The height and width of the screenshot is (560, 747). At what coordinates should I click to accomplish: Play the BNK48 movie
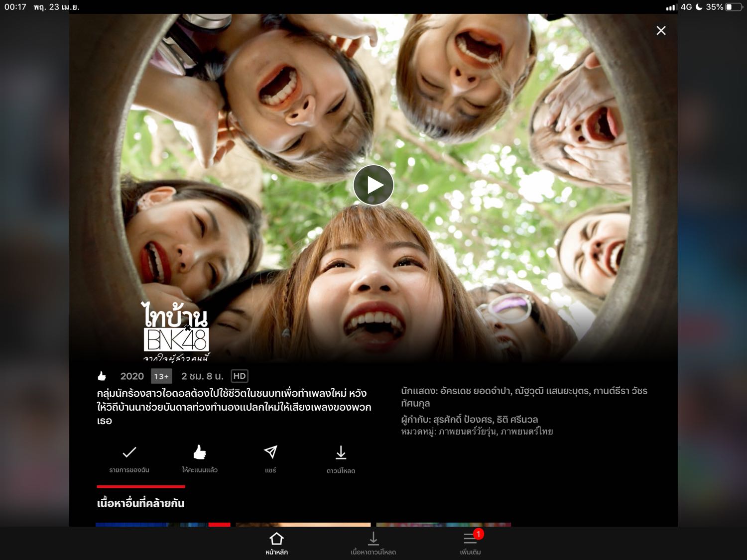[x=373, y=185]
